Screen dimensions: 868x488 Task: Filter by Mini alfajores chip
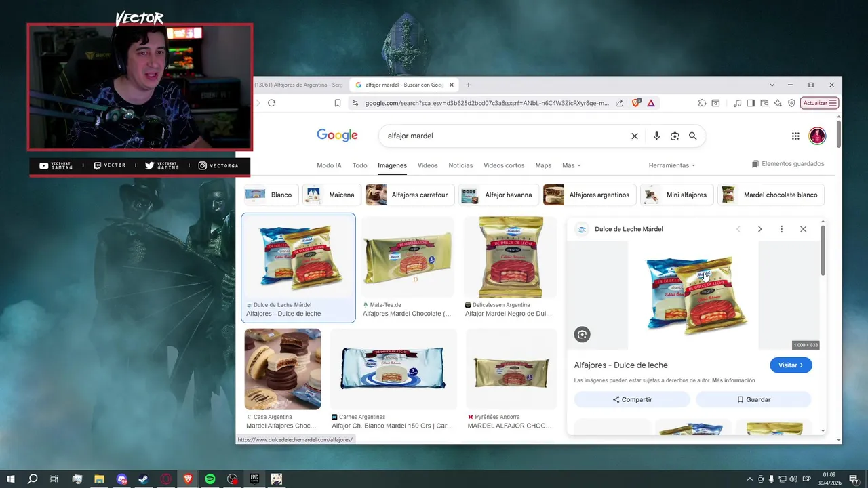pos(677,195)
